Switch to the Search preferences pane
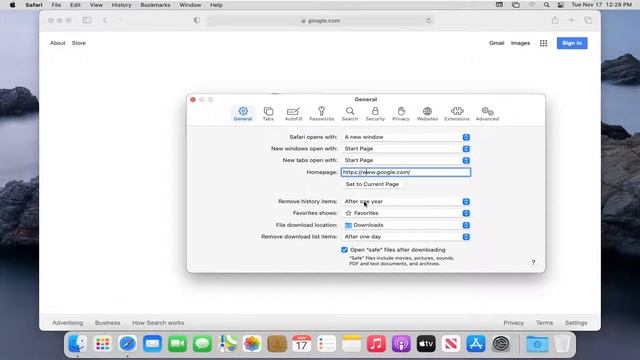 point(350,113)
